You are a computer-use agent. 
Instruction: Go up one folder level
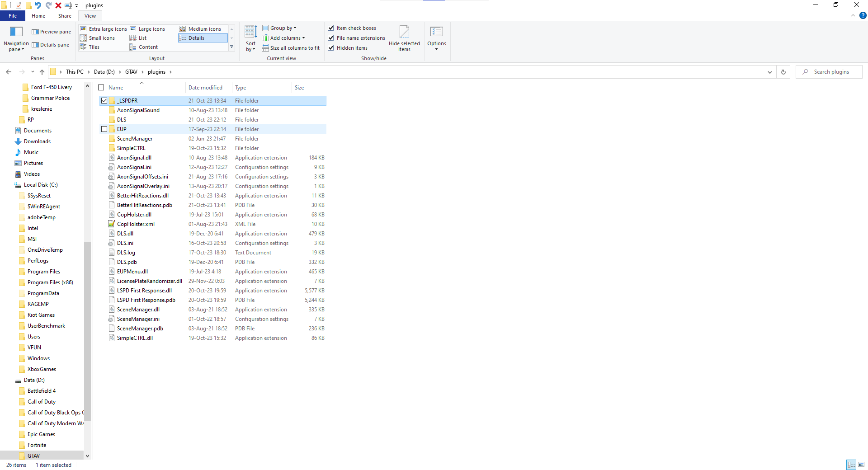pyautogui.click(x=42, y=72)
